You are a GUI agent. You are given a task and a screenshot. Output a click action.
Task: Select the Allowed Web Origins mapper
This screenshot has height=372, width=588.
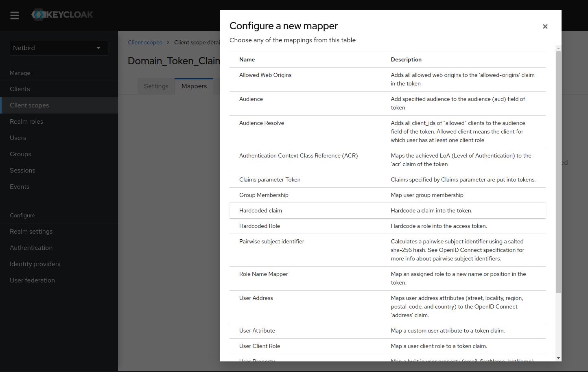[x=265, y=75]
